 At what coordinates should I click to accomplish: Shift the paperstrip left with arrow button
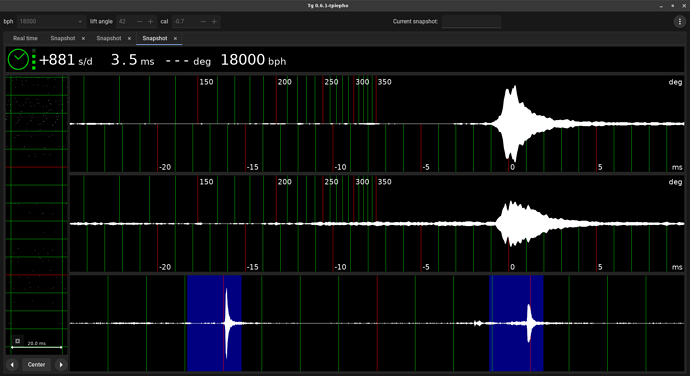[12, 365]
